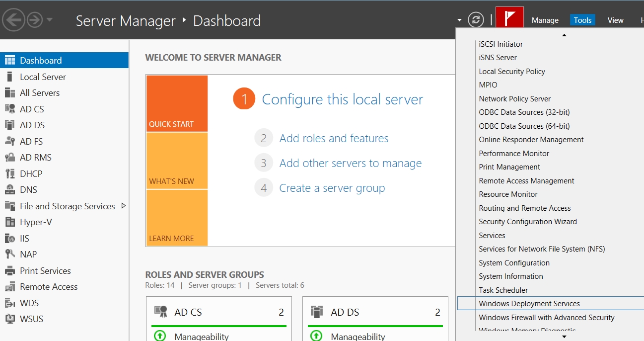Launch Resource Monitor from Tools menu
The height and width of the screenshot is (341, 644).
point(508,194)
